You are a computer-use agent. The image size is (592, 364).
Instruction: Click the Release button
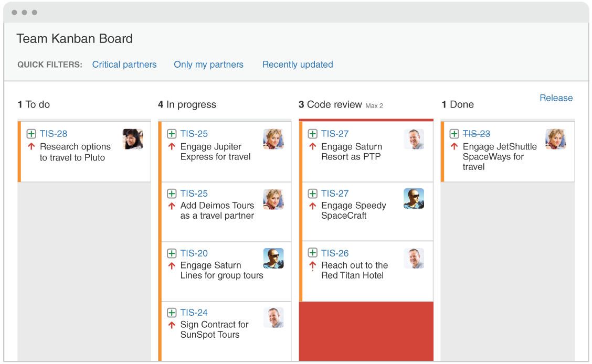[556, 98]
